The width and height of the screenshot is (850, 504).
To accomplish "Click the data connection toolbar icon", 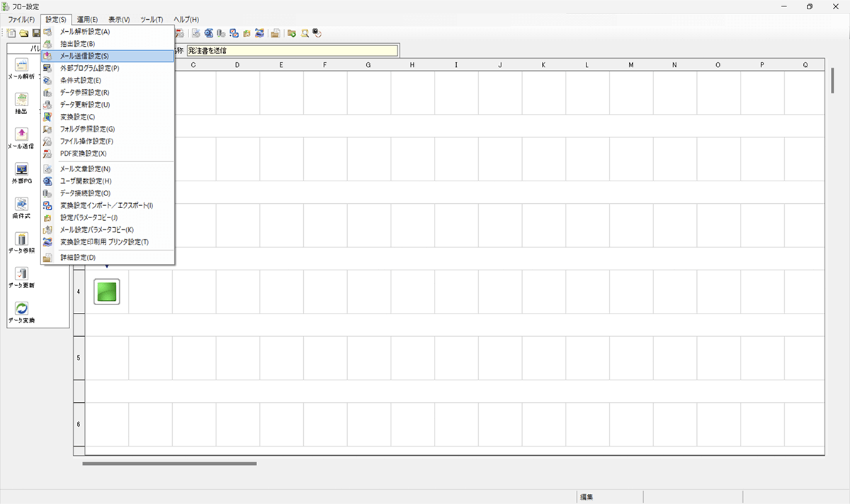I will 221,33.
